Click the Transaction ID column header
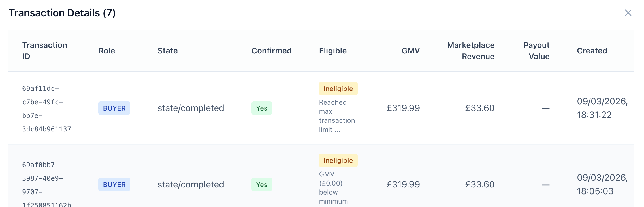Screen dimensions: 644x207 45,51
